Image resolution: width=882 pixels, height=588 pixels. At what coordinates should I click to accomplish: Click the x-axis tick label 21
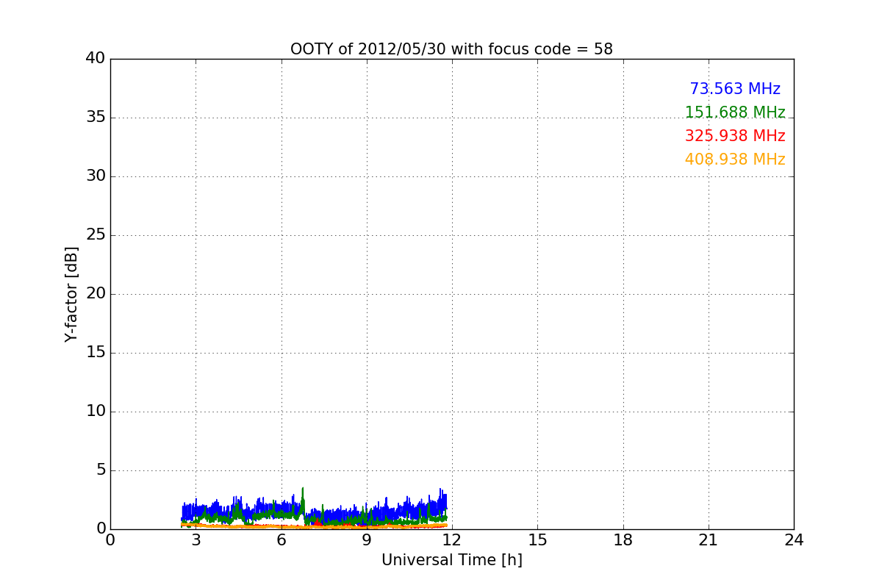pyautogui.click(x=709, y=539)
